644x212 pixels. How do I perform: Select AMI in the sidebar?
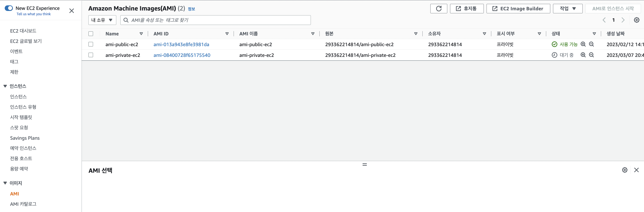[15, 194]
